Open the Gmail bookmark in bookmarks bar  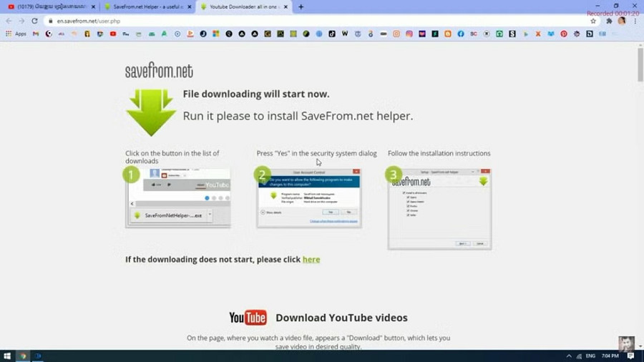click(36, 34)
